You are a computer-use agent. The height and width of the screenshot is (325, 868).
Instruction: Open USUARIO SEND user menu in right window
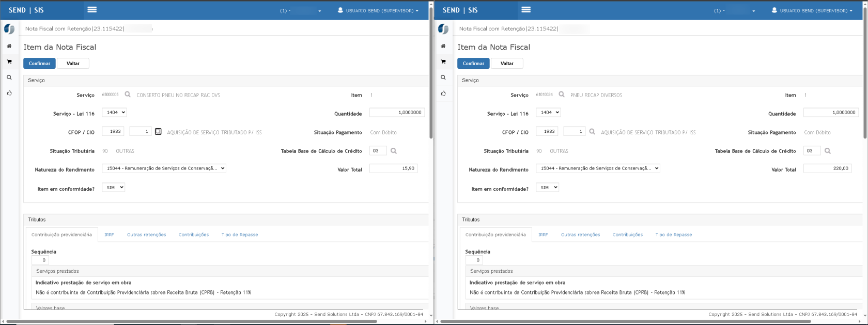pos(812,10)
